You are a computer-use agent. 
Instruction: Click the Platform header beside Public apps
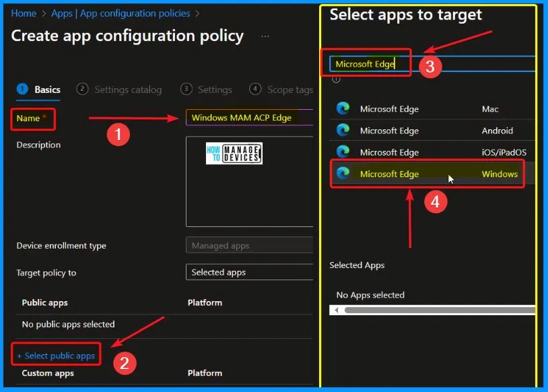205,302
